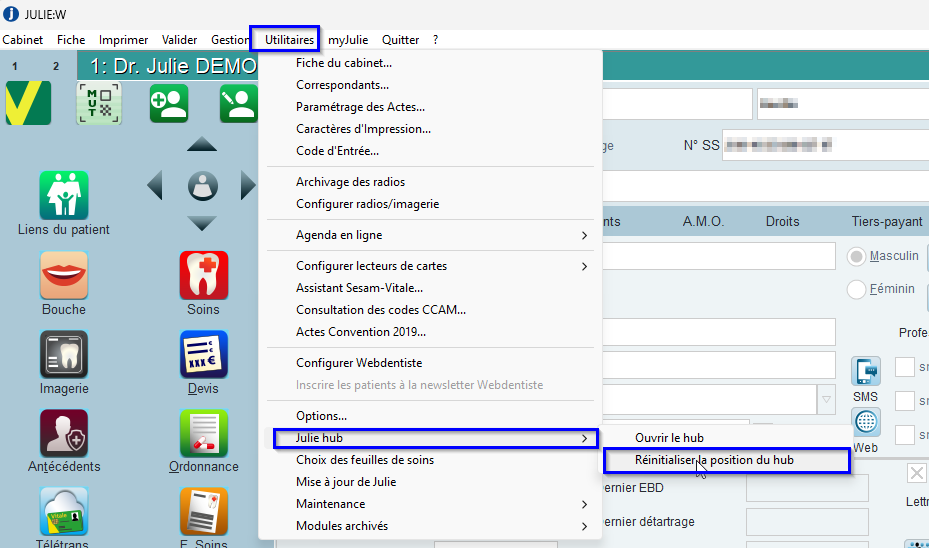This screenshot has height=548, width=929.
Task: Click the green and yellow Vitale card icon
Action: point(28,103)
